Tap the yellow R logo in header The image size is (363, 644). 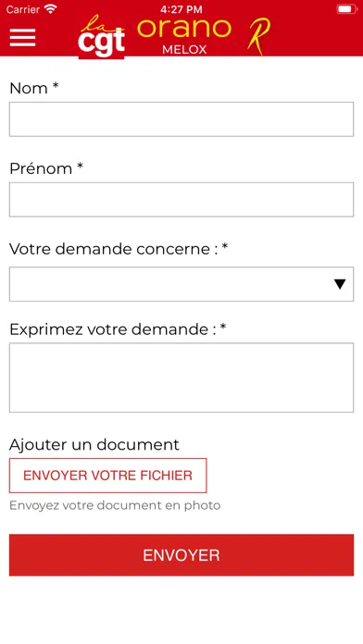259,36
